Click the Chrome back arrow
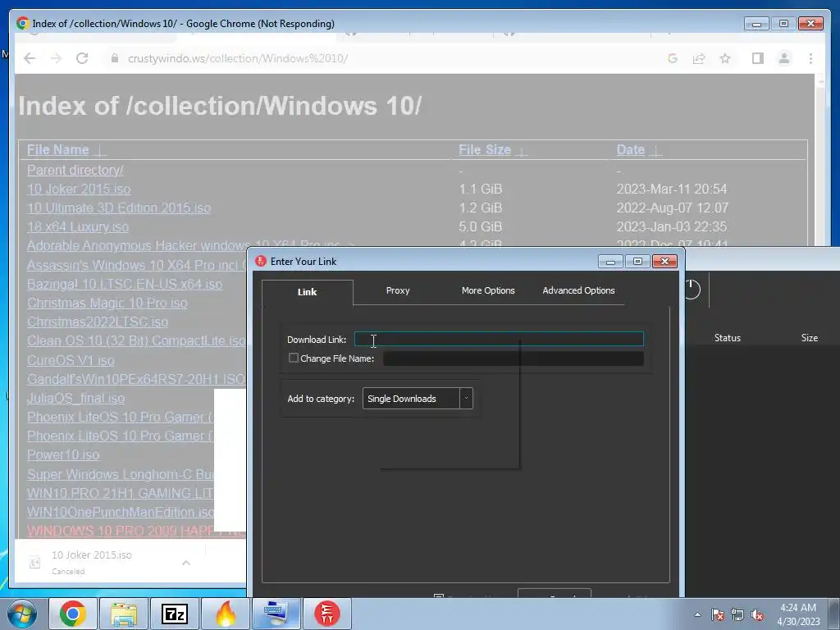Screen dimensions: 840x630 [x=30, y=58]
